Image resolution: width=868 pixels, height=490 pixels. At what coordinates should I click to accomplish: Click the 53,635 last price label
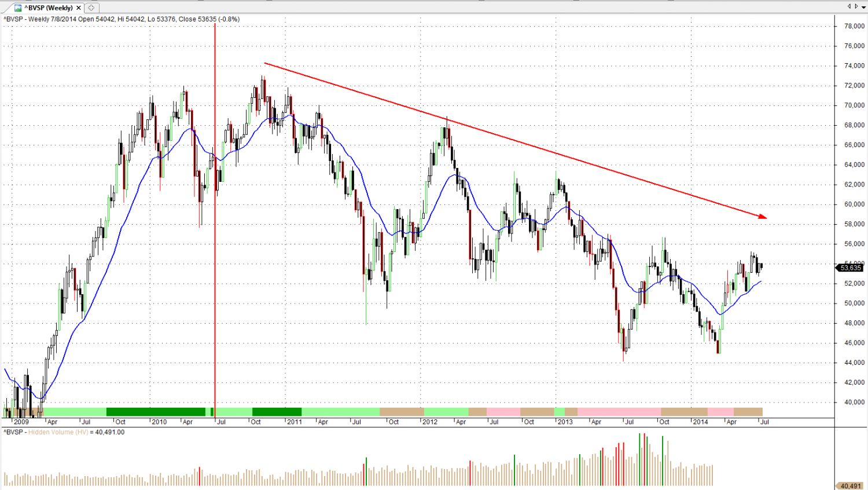pyautogui.click(x=851, y=268)
